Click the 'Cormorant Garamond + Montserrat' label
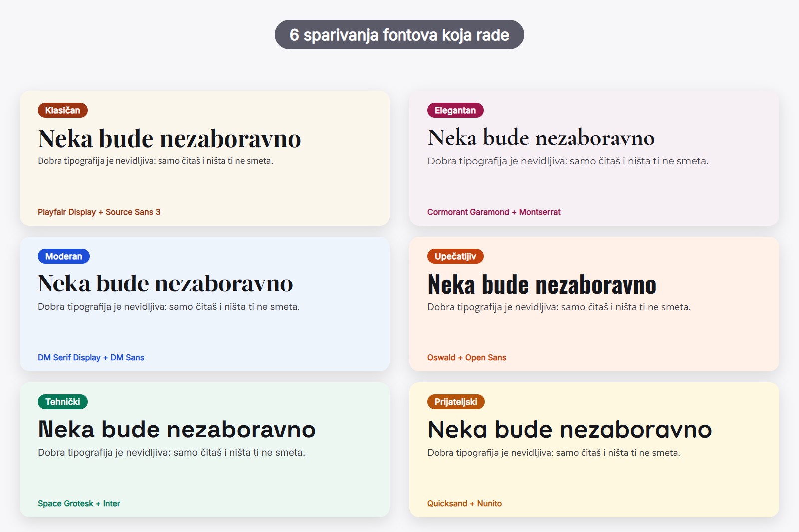This screenshot has height=532, width=799. tap(494, 212)
